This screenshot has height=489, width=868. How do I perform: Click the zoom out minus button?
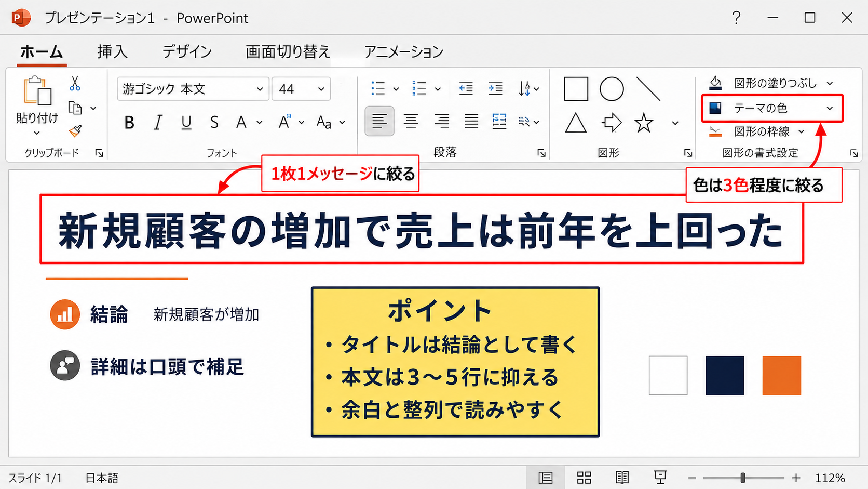[692, 478]
